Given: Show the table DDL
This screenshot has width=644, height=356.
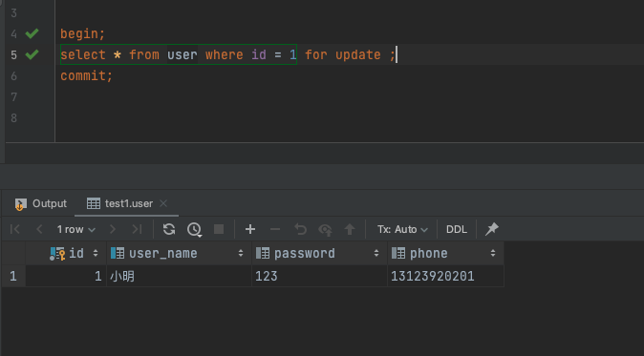Looking at the screenshot, I should (457, 229).
